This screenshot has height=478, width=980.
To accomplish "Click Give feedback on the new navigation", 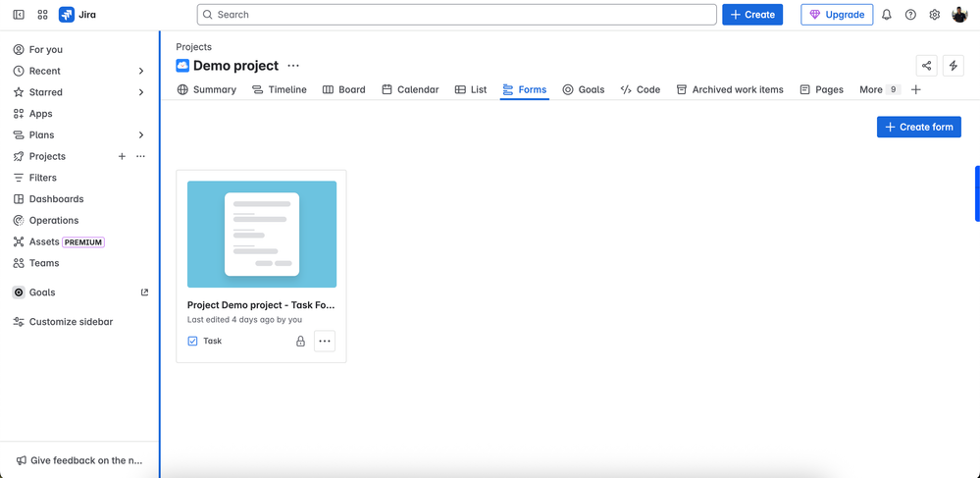I will pos(79,460).
